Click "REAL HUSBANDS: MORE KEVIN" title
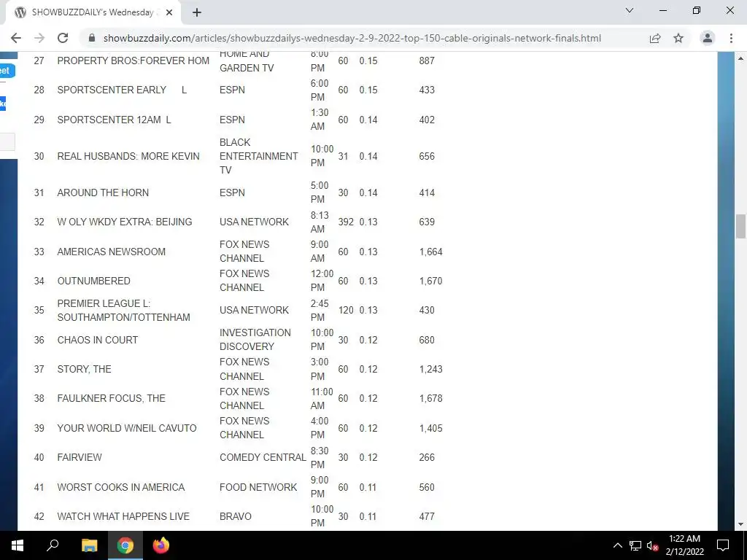 tap(128, 156)
